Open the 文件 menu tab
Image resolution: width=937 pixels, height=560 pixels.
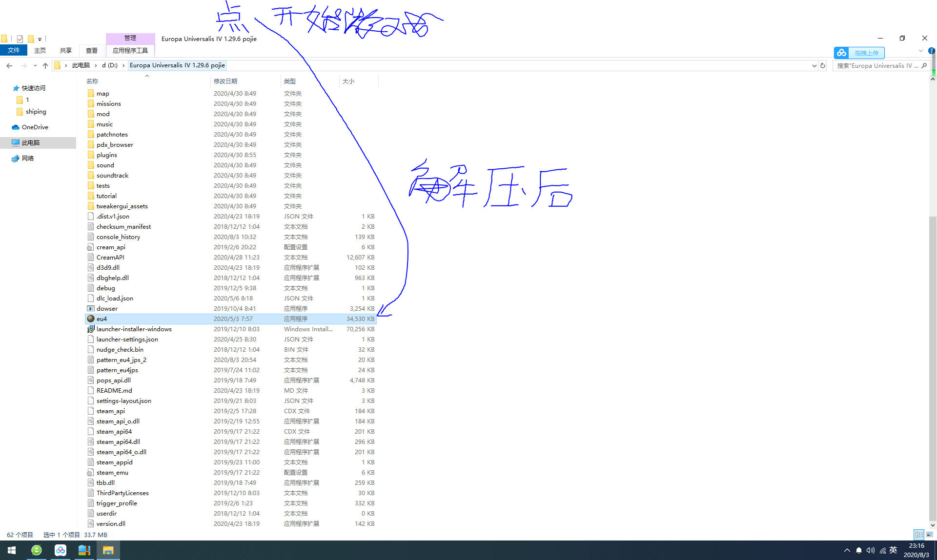tap(14, 50)
